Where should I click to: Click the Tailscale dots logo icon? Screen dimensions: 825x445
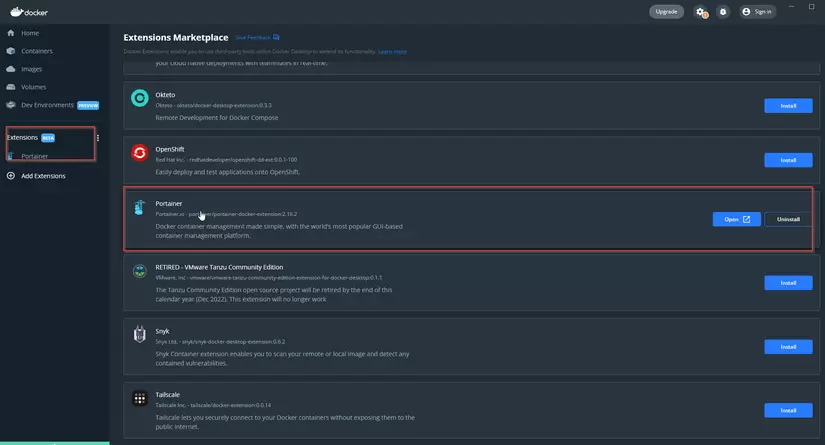click(x=139, y=398)
